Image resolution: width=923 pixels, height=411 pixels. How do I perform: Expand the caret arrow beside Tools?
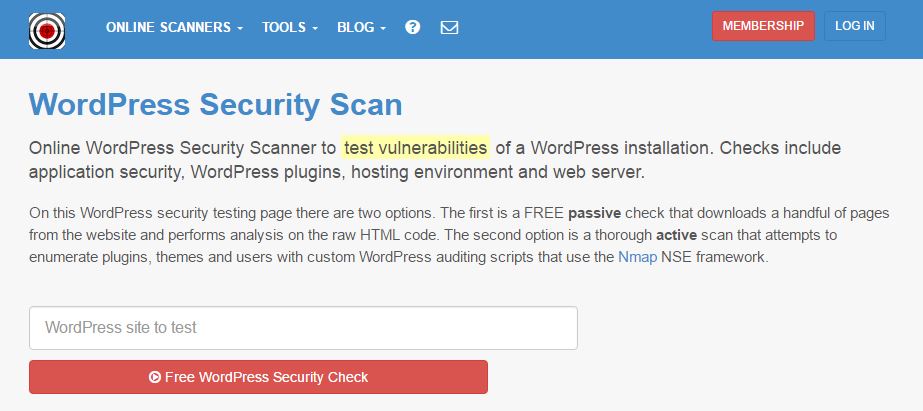(315, 28)
